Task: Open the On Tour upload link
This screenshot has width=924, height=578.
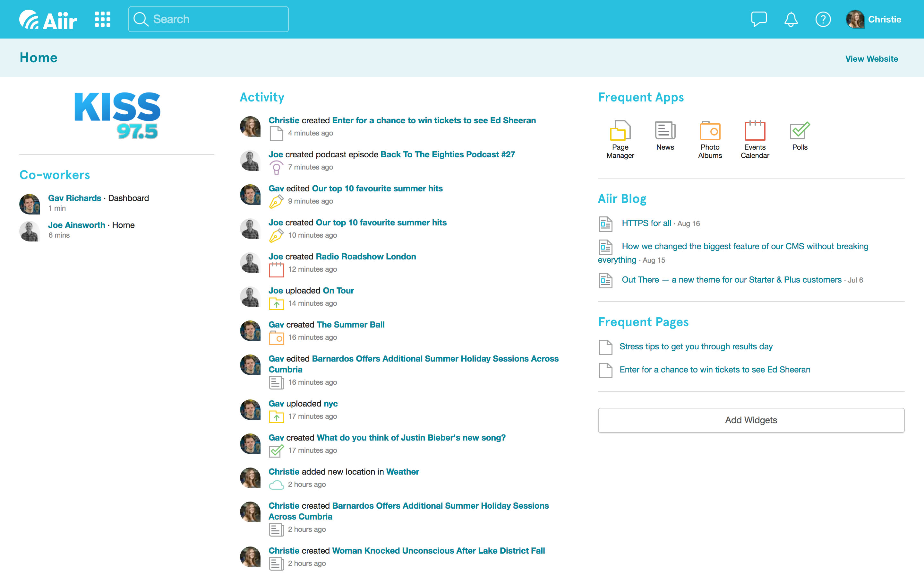Action: tap(338, 291)
